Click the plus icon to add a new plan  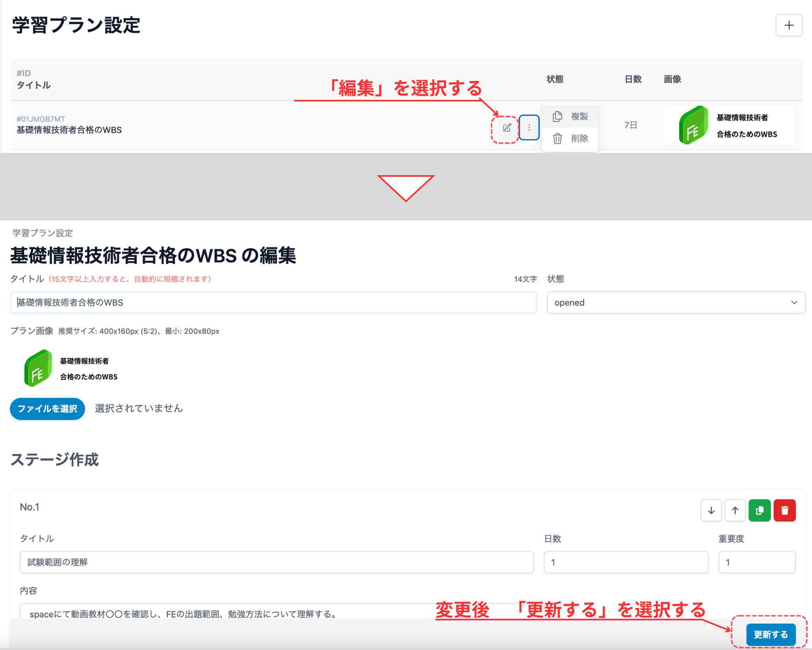tap(789, 25)
